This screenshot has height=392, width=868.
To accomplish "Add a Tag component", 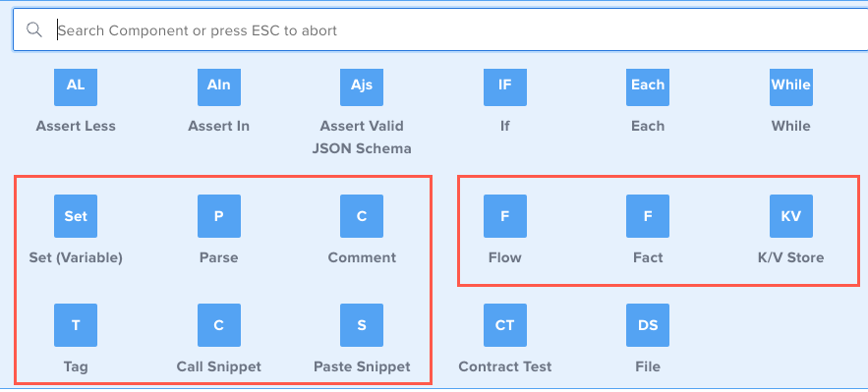I will [x=76, y=325].
